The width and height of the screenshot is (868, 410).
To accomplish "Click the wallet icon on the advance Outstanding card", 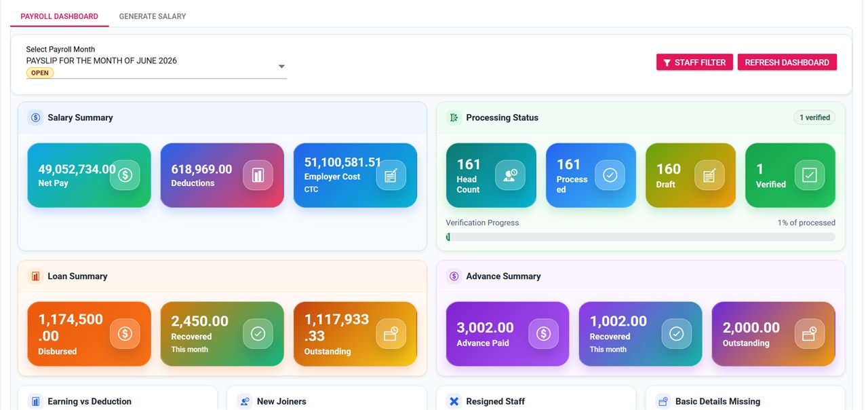I will tap(809, 334).
